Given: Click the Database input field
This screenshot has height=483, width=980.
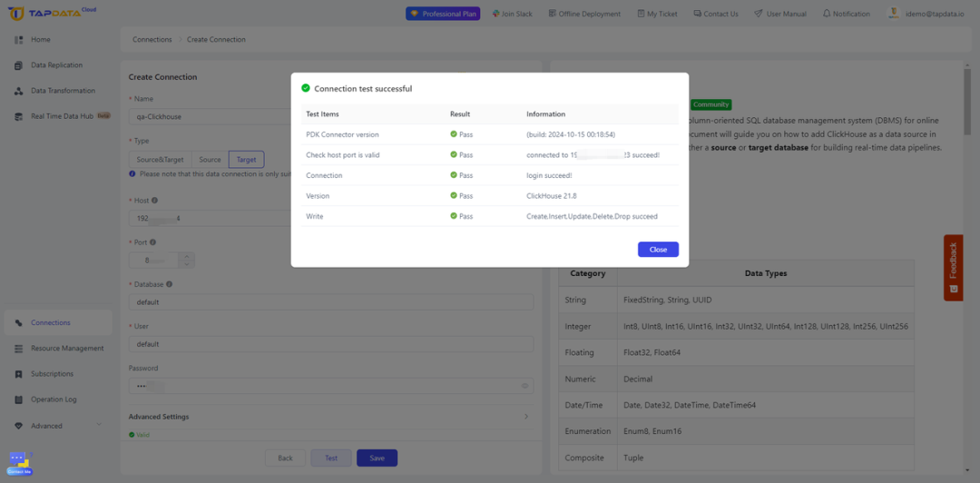Looking at the screenshot, I should pyautogui.click(x=331, y=302).
